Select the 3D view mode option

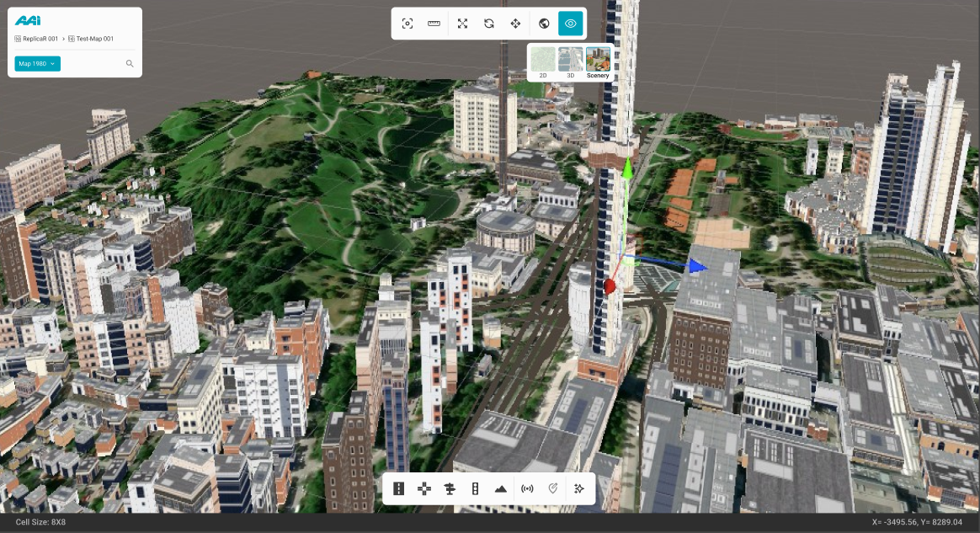point(570,61)
